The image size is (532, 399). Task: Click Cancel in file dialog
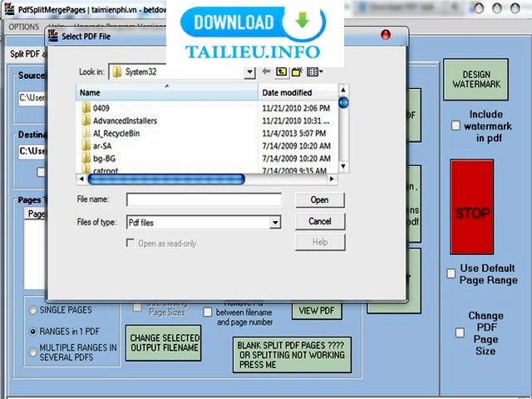click(320, 221)
